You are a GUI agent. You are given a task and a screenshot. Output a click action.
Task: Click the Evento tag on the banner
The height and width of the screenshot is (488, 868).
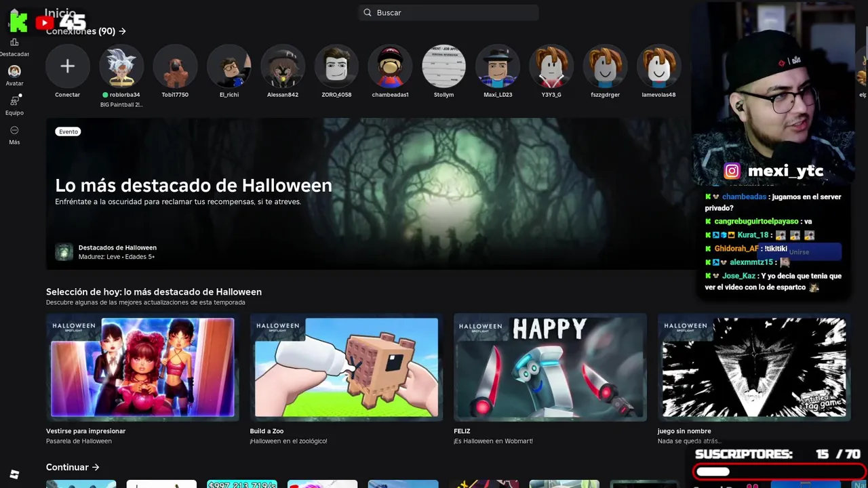point(68,131)
